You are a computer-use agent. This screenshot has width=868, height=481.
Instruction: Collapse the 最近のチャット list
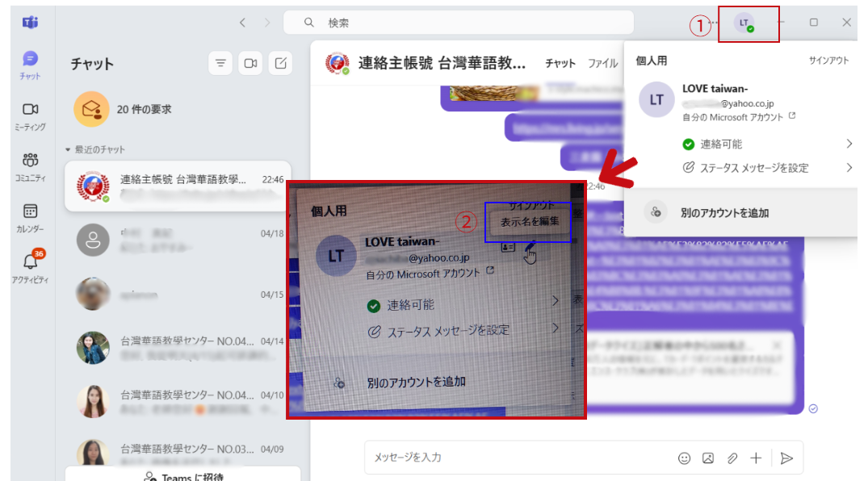(x=69, y=150)
